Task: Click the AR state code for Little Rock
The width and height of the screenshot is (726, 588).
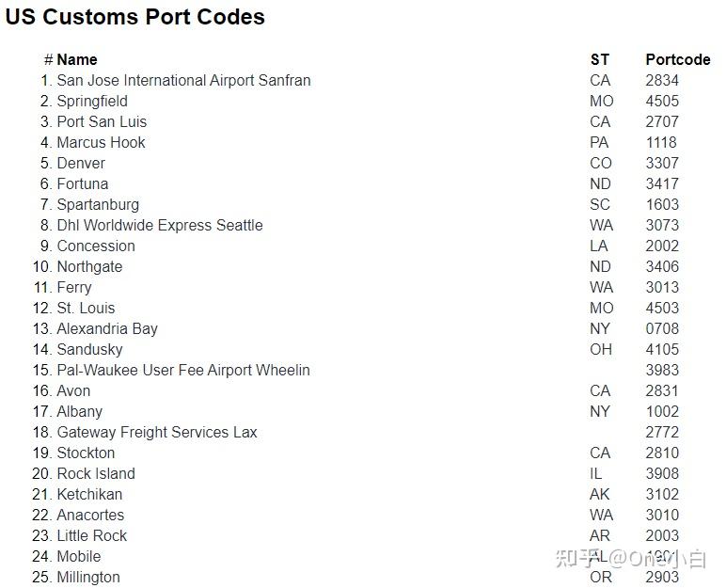Action: coord(599,535)
